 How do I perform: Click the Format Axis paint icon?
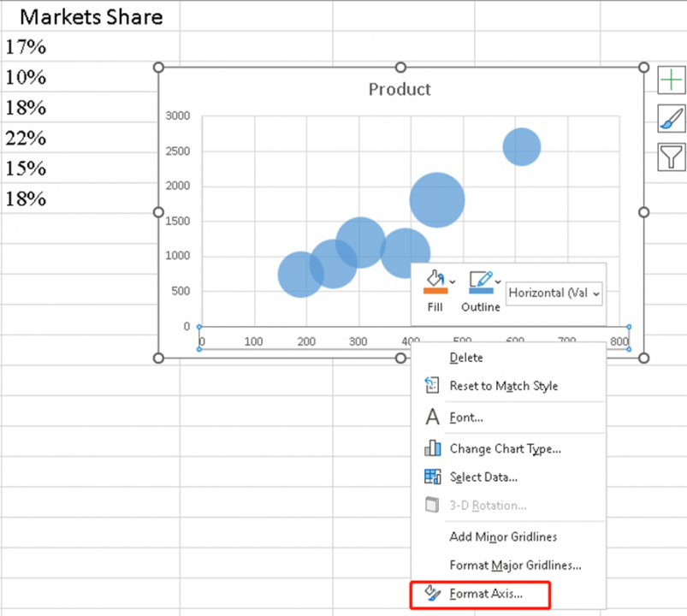click(x=432, y=593)
